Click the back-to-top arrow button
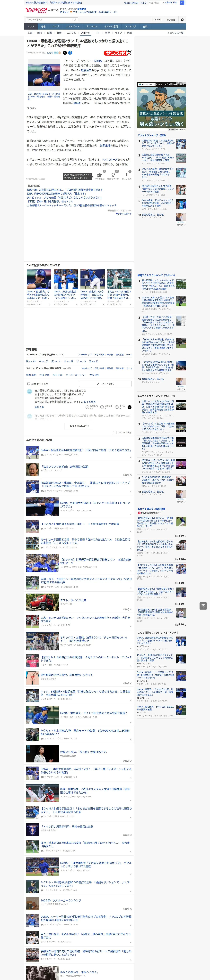210x980 pixels. [203, 606]
